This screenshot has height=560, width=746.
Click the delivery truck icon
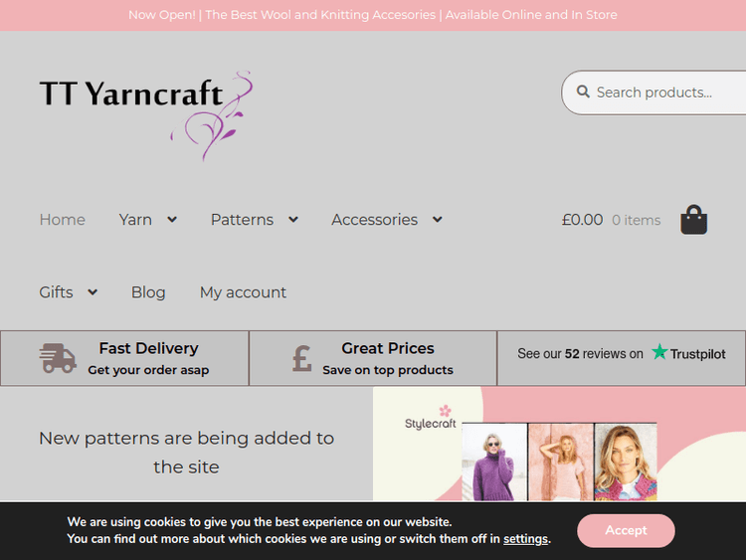click(58, 358)
